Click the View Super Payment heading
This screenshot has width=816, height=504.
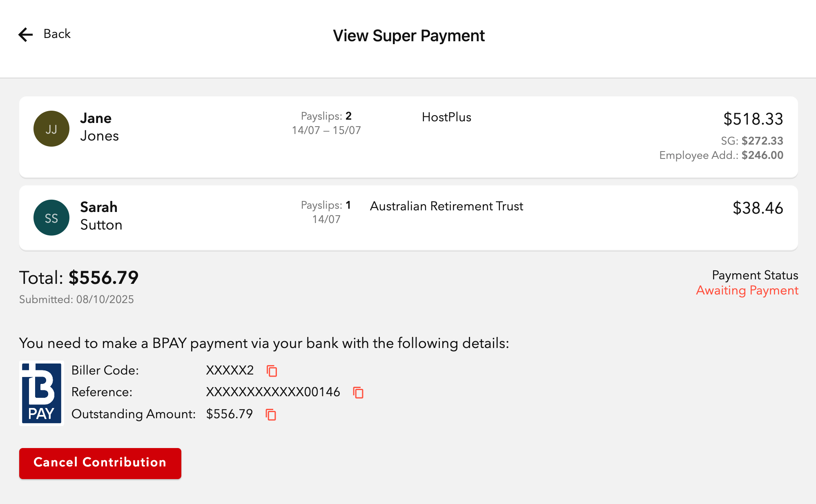pos(408,36)
